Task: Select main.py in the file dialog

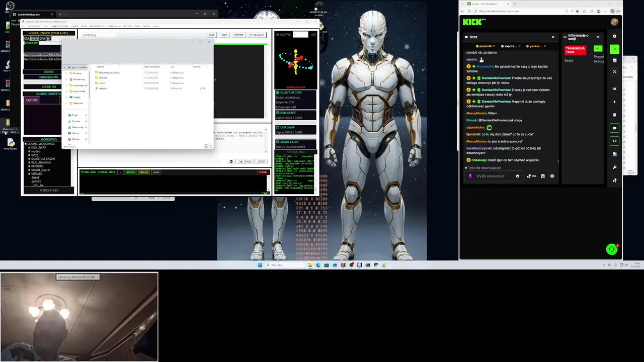Action: pyautogui.click(x=102, y=88)
